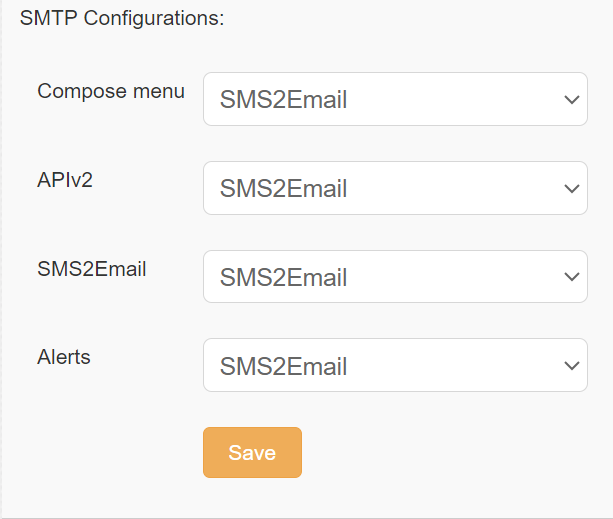Click the SMS2Email field label
Screen dimensions: 613x519
(x=91, y=269)
